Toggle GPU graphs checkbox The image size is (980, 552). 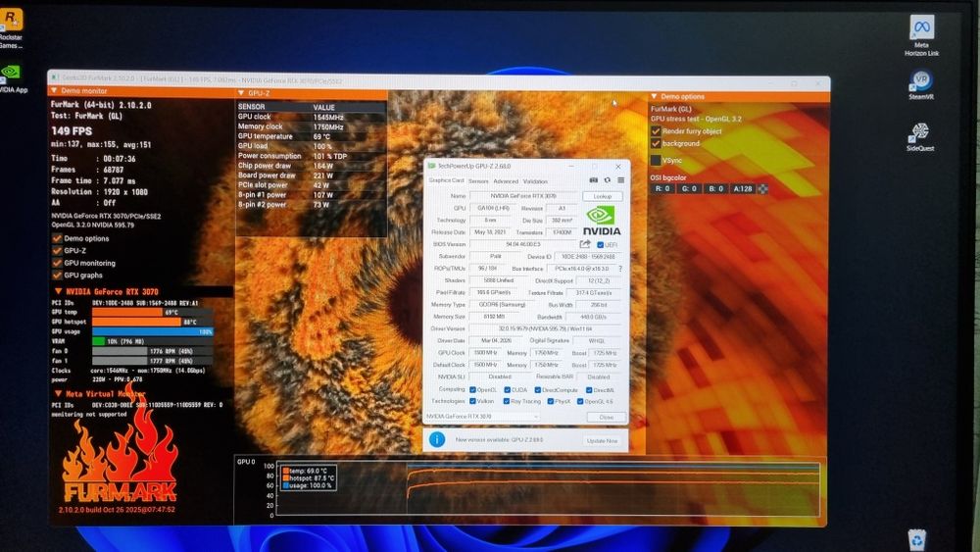(x=58, y=276)
